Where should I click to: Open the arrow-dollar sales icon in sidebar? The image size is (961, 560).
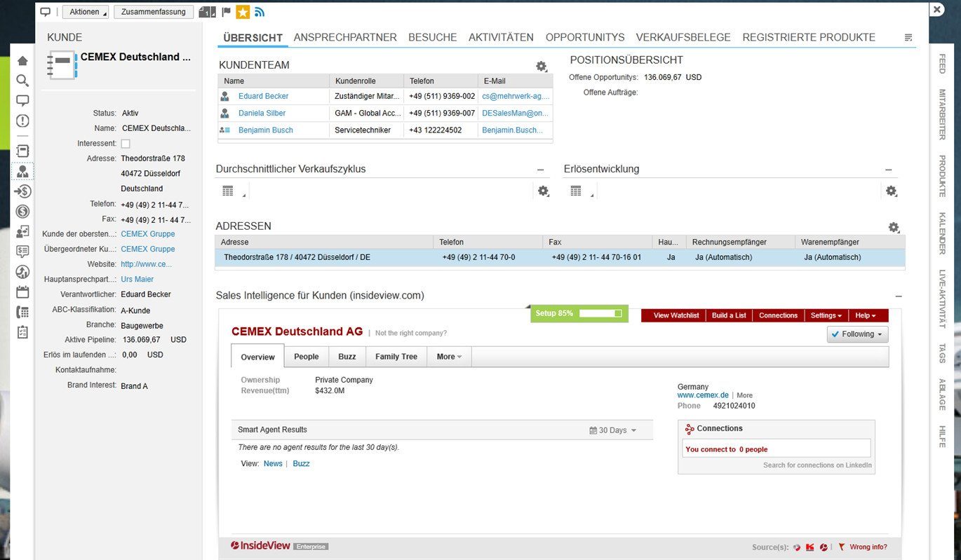22,191
